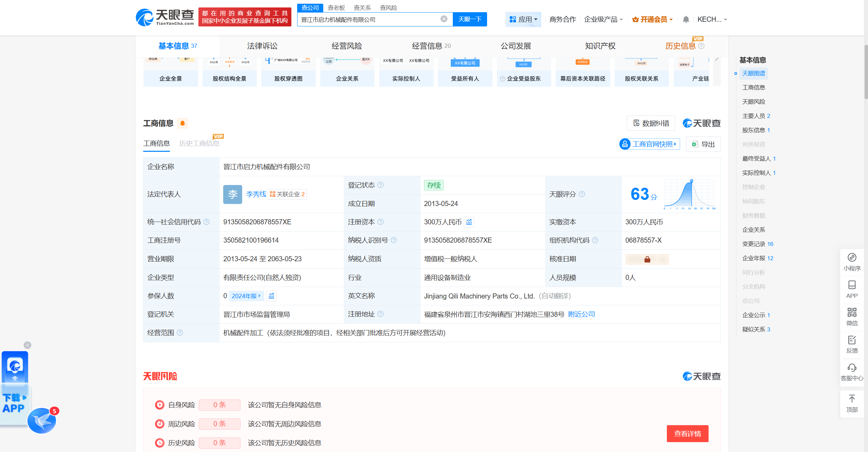Click locked 核准日期 VIP field
The height and width of the screenshot is (452, 868).
(647, 259)
